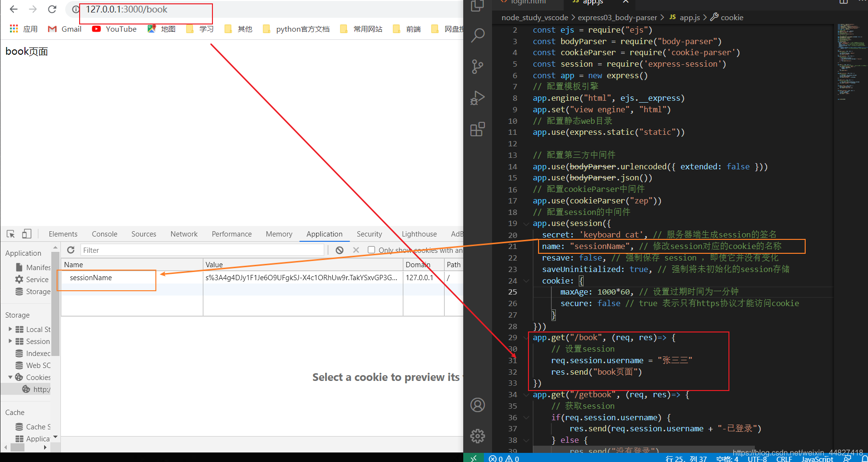Open VS Code Explorer view
Image resolution: width=868 pixels, height=462 pixels.
(x=478, y=6)
